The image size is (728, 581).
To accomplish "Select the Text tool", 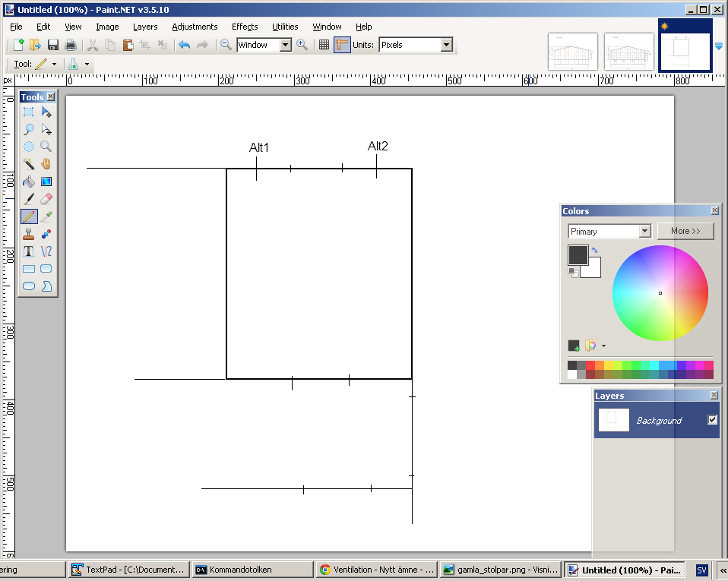I will [29, 251].
